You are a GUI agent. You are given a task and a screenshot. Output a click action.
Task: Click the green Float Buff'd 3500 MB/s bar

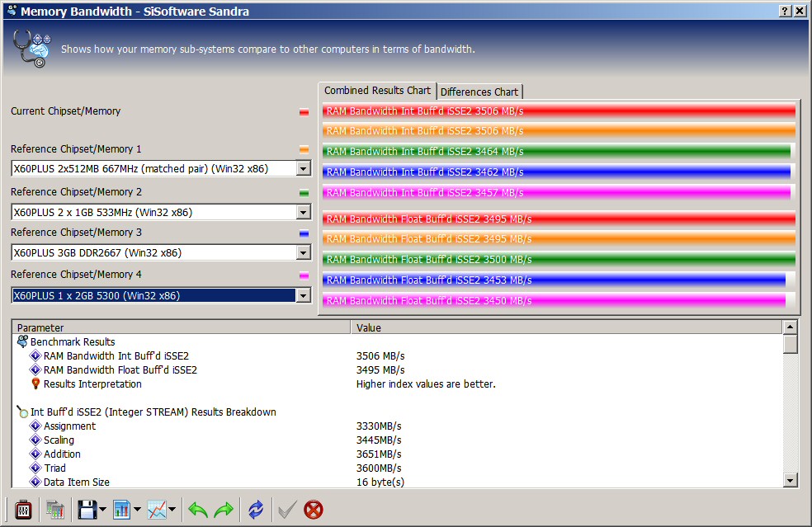[x=559, y=259]
